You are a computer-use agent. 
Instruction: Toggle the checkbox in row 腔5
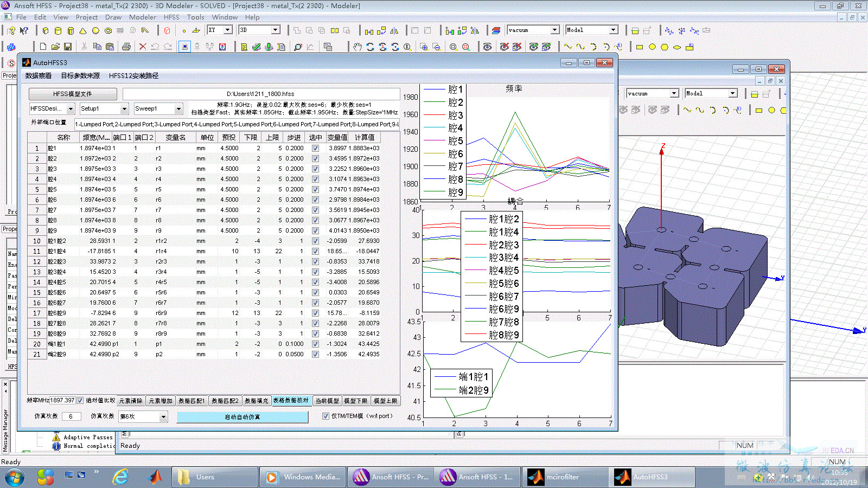[315, 189]
